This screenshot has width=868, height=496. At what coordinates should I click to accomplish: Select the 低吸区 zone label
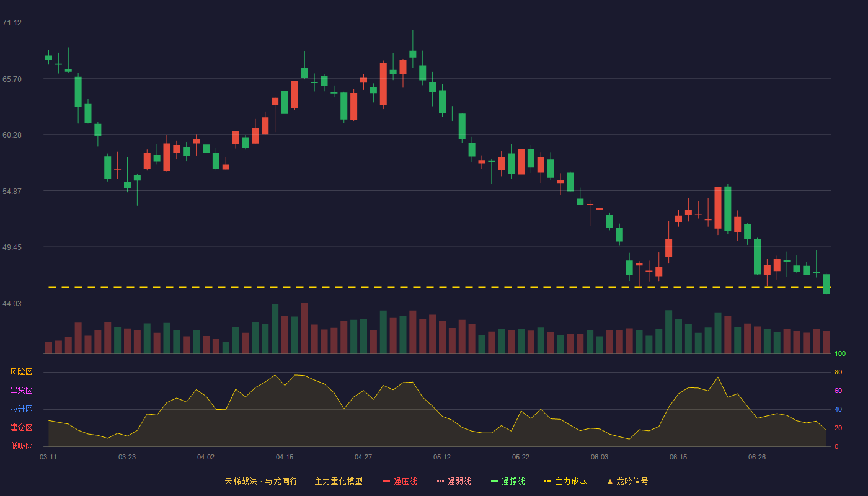[x=21, y=446]
